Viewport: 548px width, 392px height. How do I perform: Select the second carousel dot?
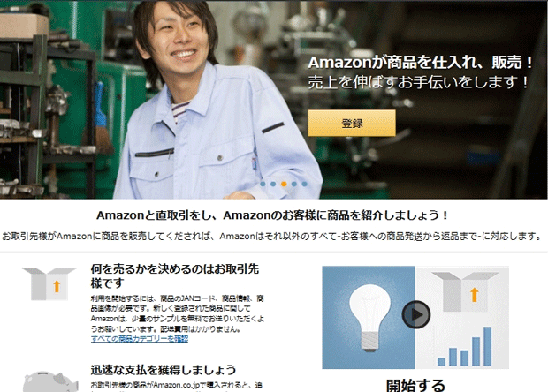click(273, 184)
